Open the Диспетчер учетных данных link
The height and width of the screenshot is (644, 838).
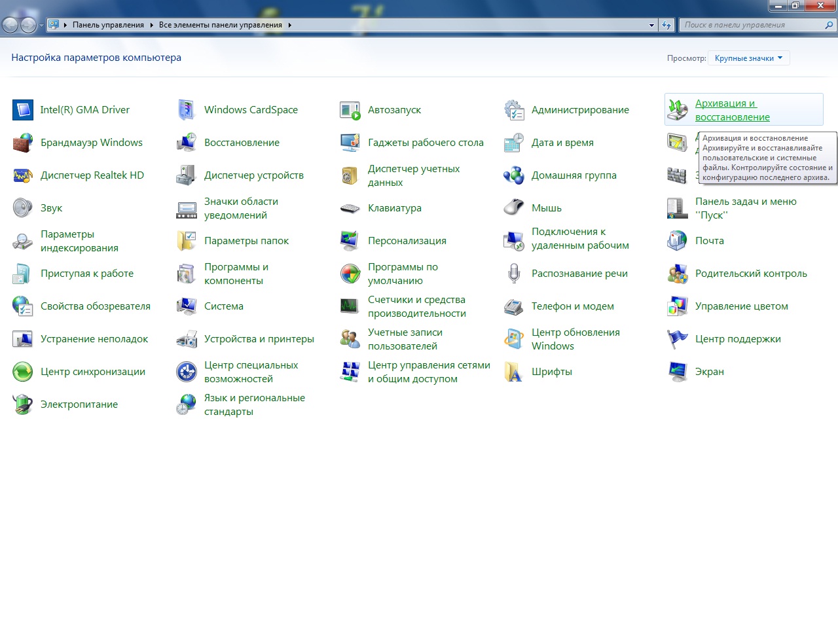coord(414,175)
